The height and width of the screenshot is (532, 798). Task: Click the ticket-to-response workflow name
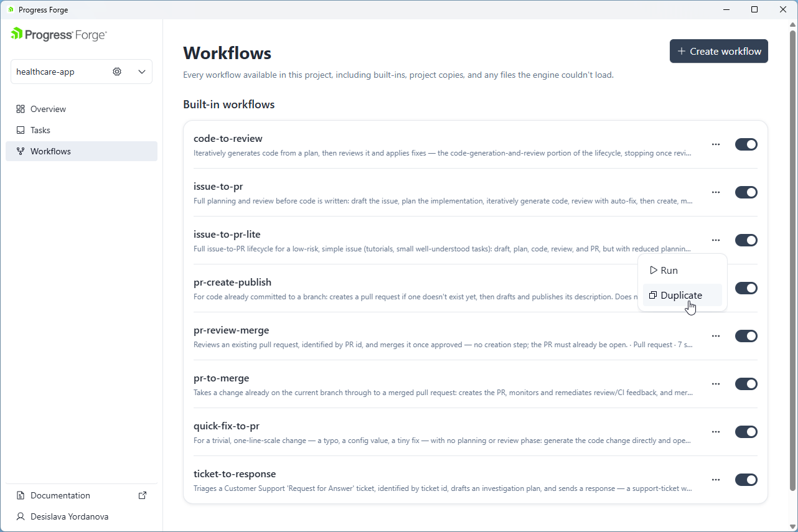tap(235, 474)
